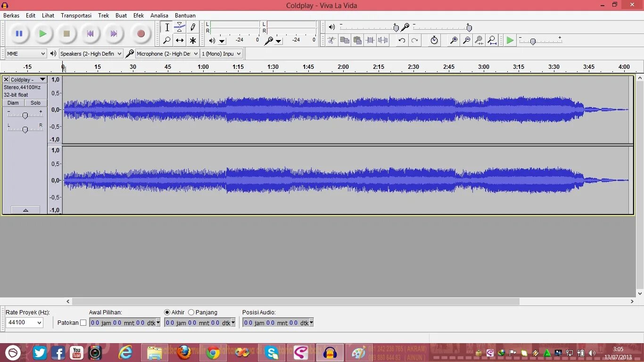The height and width of the screenshot is (362, 644).
Task: Toggle the Patokan snap checkbox
Action: [83, 323]
